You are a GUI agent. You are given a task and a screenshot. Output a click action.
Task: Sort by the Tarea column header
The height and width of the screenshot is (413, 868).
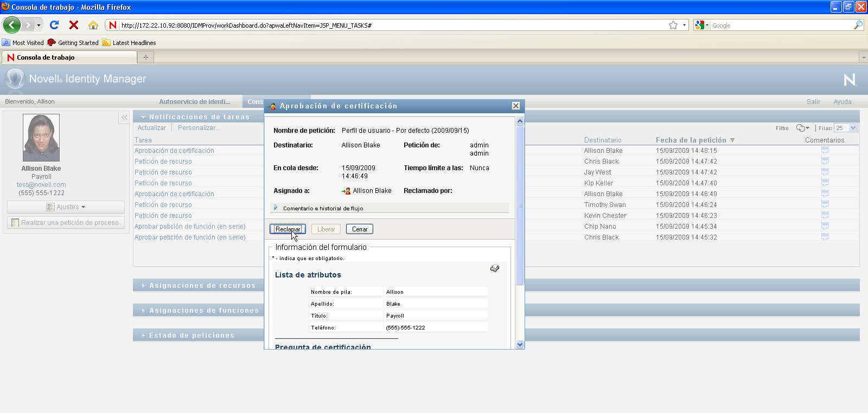coord(143,140)
